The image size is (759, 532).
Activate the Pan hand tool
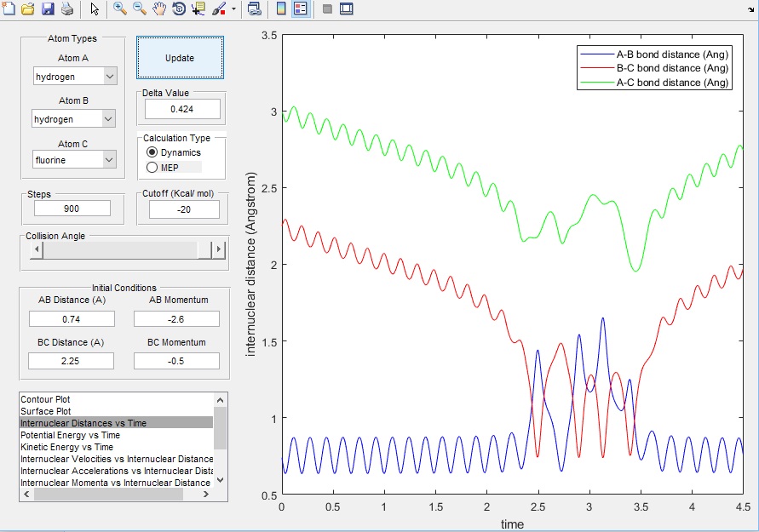(x=159, y=9)
